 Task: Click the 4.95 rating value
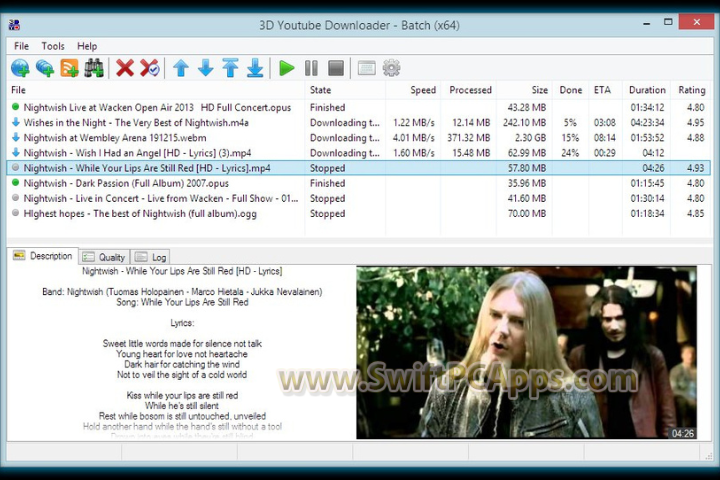tap(695, 123)
